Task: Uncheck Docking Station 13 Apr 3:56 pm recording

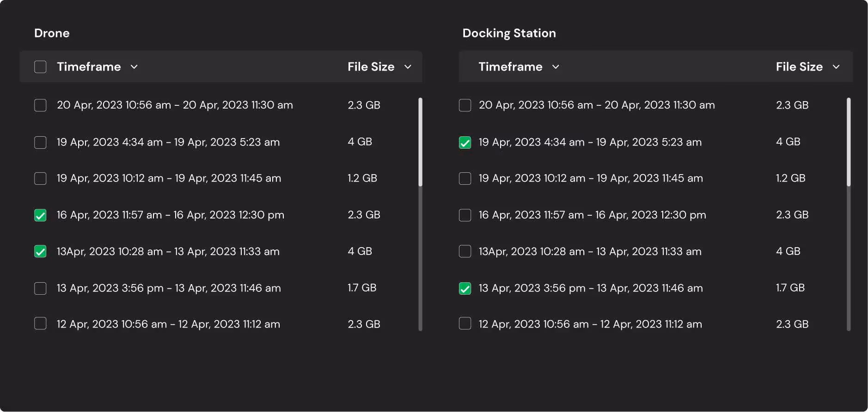Action: [x=465, y=289]
